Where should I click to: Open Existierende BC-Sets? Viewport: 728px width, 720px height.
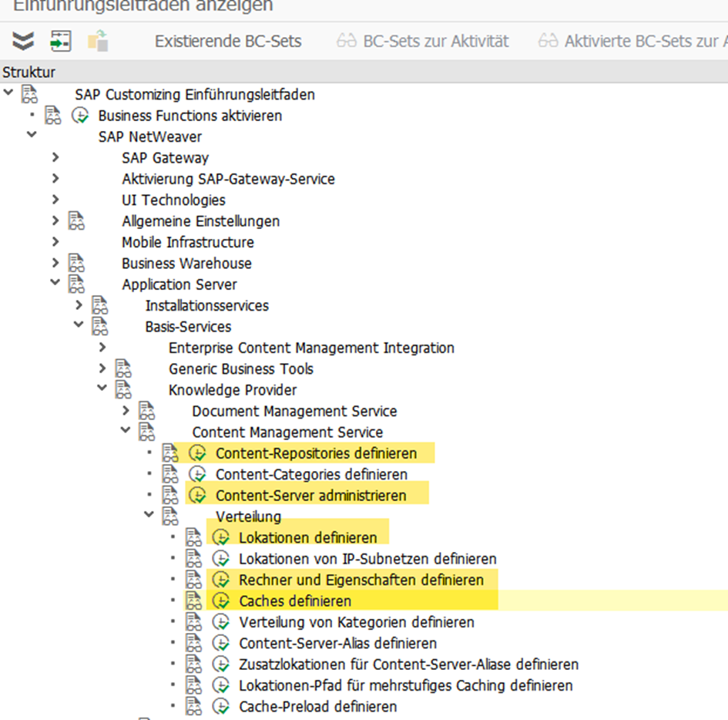pos(228,42)
